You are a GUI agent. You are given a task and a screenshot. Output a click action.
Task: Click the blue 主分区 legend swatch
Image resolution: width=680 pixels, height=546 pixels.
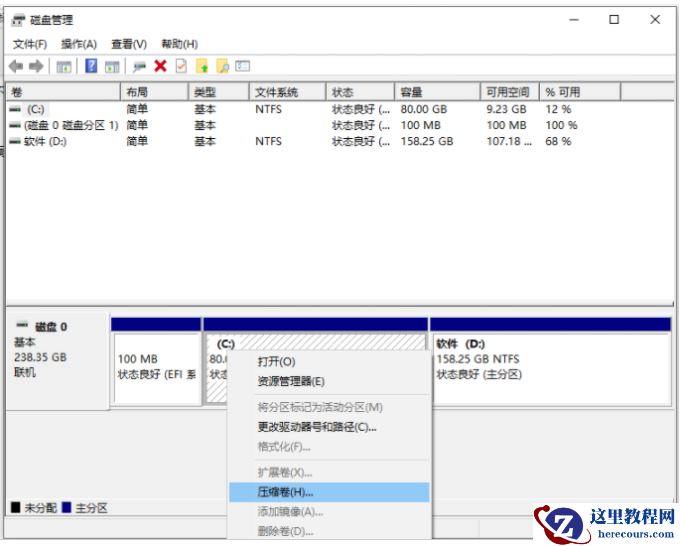[x=66, y=507]
